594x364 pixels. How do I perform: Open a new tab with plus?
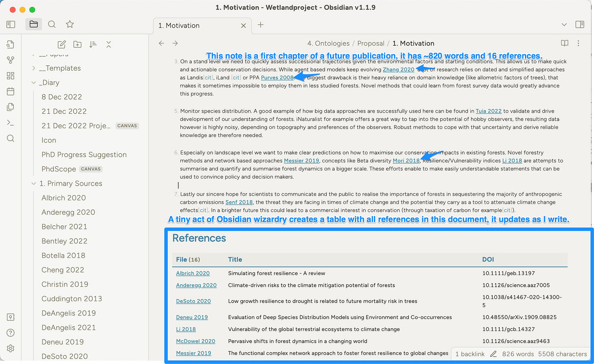pyautogui.click(x=261, y=25)
